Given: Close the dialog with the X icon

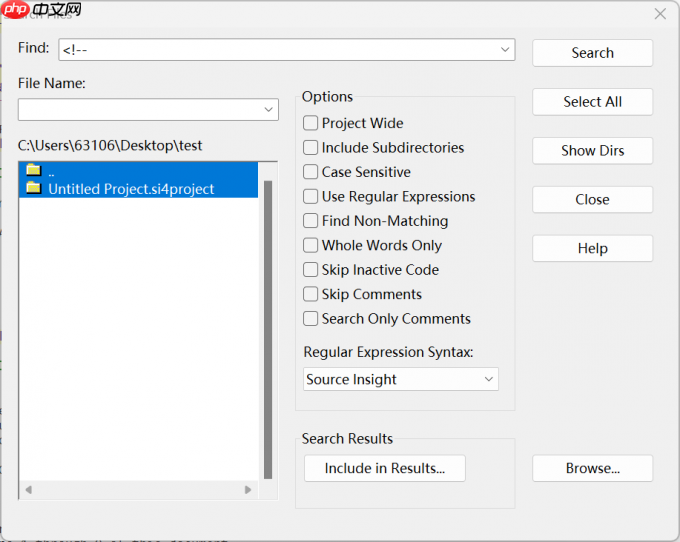Looking at the screenshot, I should click(660, 14).
